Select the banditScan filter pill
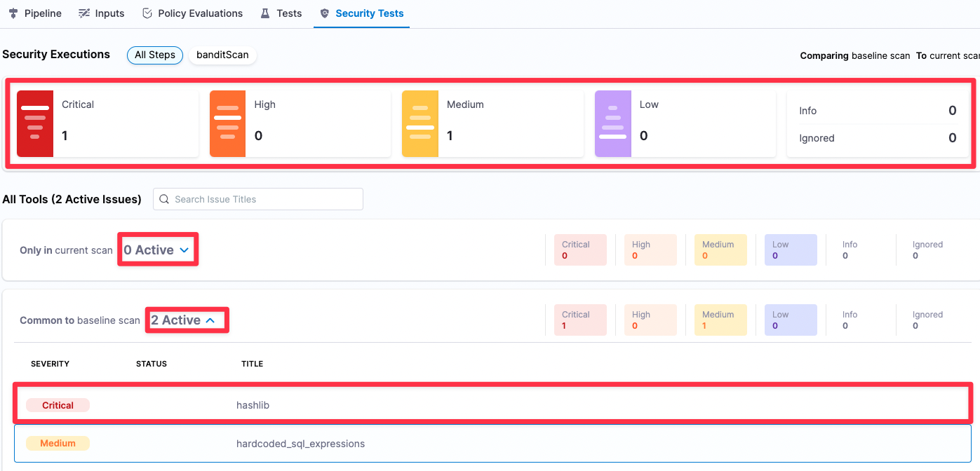Image resolution: width=980 pixels, height=471 pixels. click(222, 55)
